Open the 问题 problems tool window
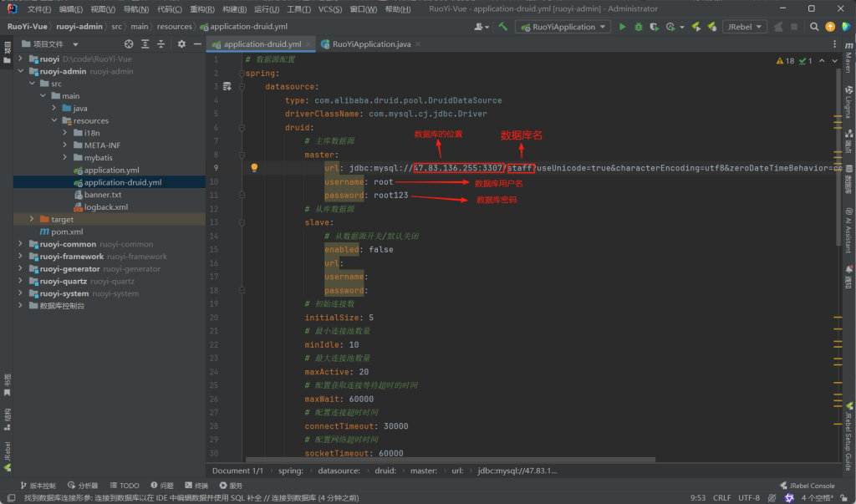Image resolution: width=856 pixels, height=504 pixels. click(162, 486)
